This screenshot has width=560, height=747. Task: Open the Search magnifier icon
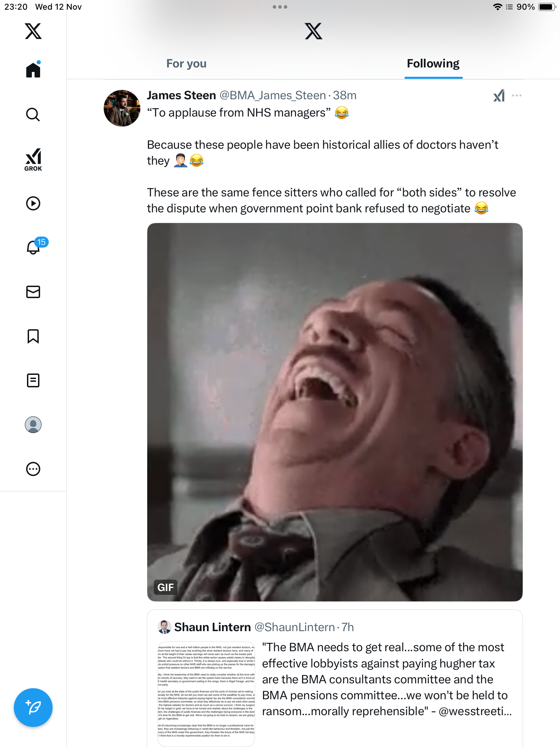[33, 114]
